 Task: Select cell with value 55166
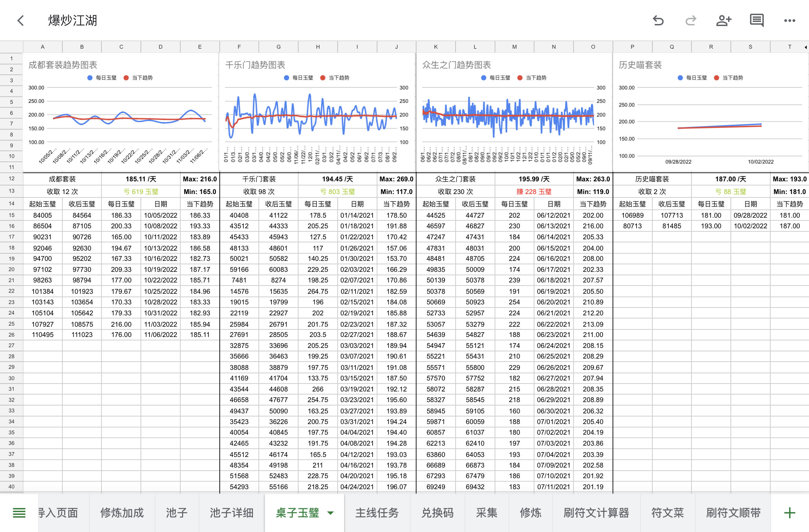point(278,487)
